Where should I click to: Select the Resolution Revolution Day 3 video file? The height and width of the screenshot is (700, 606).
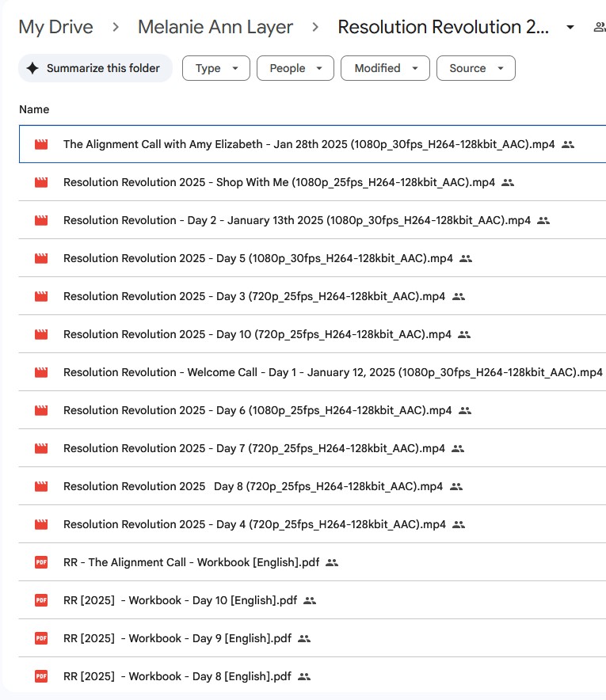tap(253, 296)
